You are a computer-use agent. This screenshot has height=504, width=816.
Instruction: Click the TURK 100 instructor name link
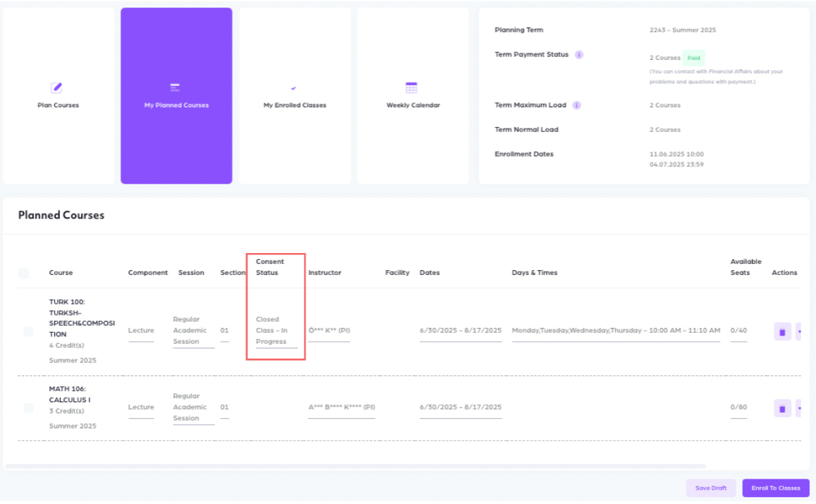coord(329,331)
